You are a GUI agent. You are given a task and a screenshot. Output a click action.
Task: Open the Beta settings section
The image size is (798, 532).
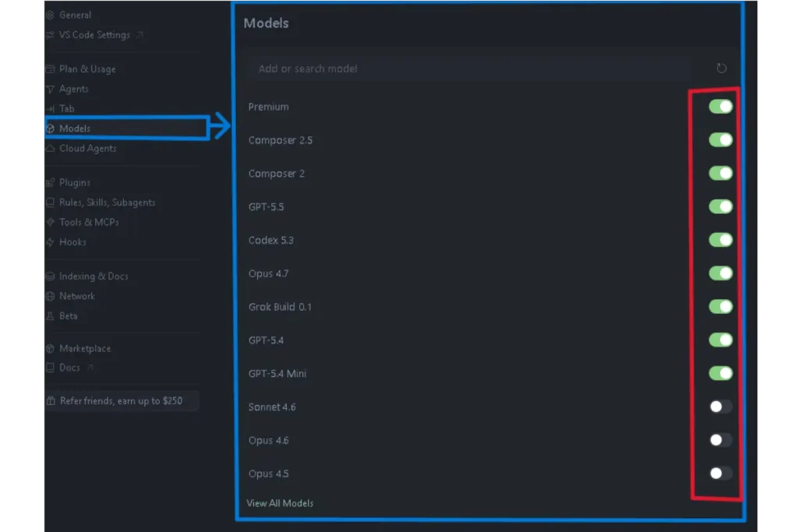[69, 315]
